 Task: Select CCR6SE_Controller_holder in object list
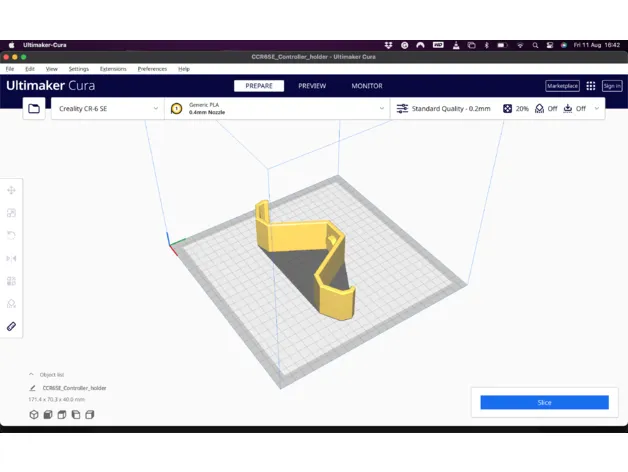(x=74, y=388)
